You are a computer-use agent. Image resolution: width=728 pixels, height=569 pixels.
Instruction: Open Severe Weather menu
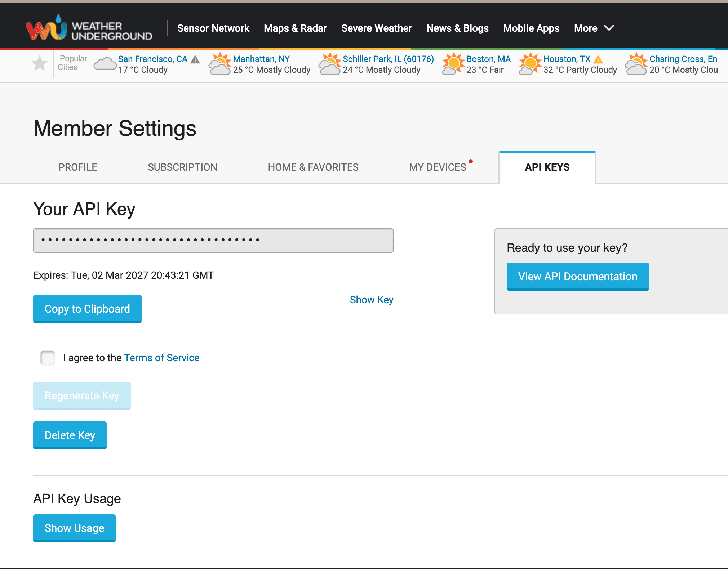pos(377,28)
